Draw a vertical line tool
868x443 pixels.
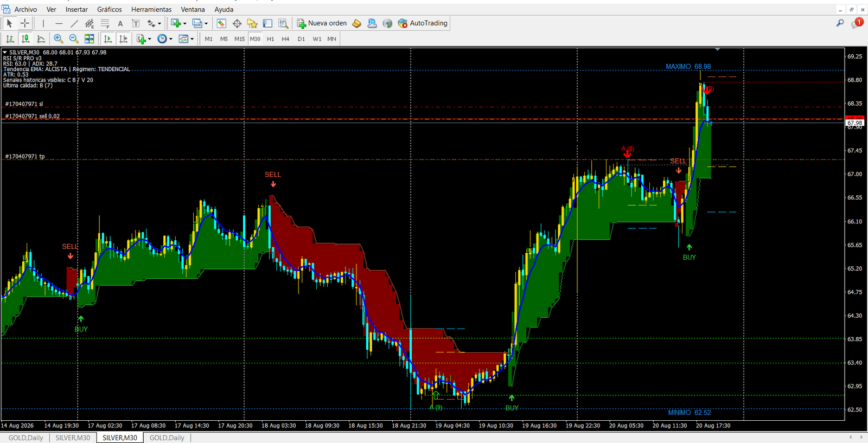click(x=43, y=23)
